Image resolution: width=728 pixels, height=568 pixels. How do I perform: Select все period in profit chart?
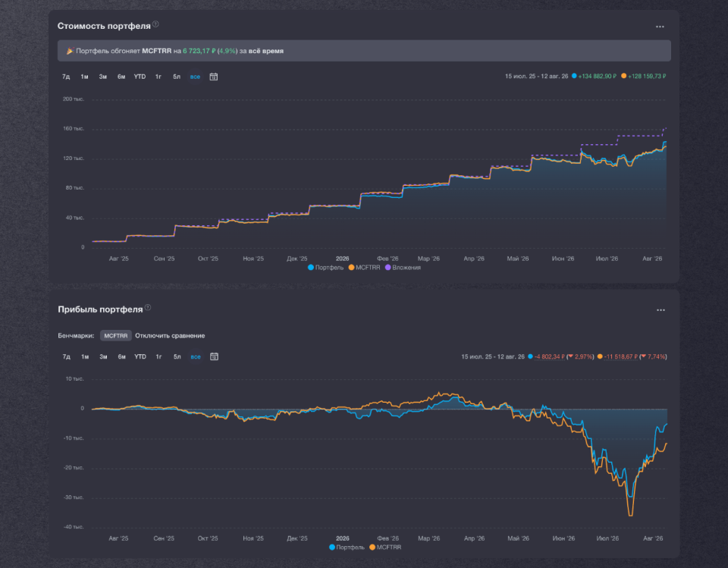point(196,356)
